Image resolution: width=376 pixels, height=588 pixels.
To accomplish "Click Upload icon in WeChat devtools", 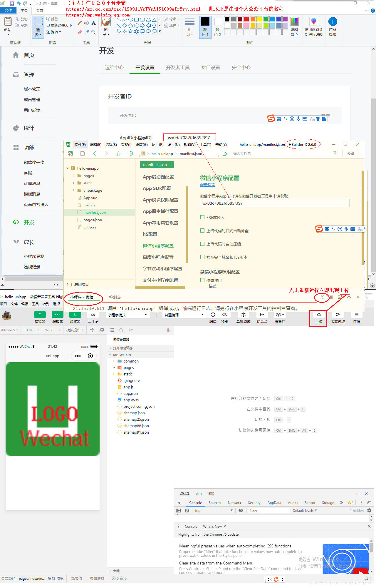I will tap(319, 315).
